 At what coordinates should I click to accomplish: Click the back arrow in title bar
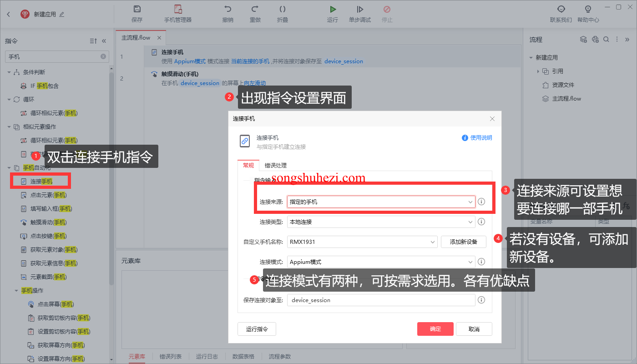point(8,14)
